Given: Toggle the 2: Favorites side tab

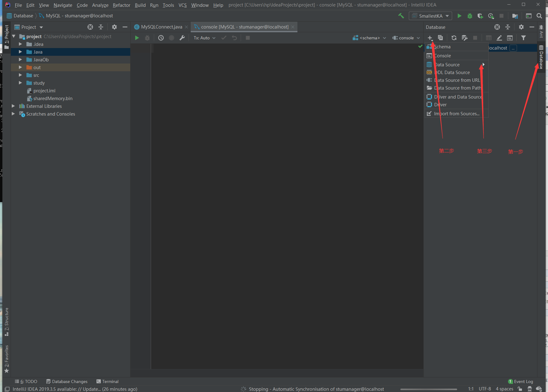Looking at the screenshot, I should (x=7, y=359).
